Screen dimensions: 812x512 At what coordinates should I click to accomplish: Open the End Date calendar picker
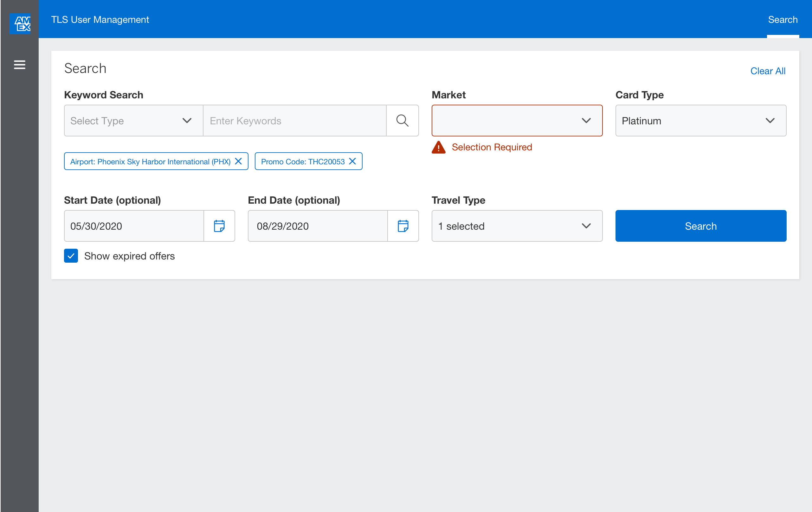pos(403,226)
